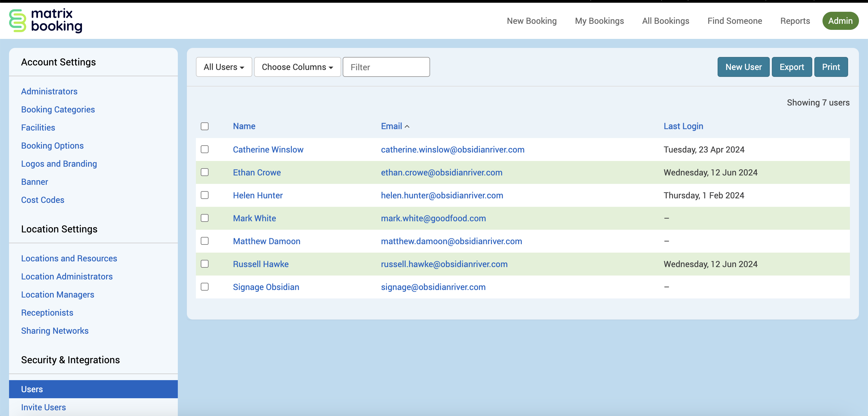Click the Print button
Viewport: 868px width, 416px height.
point(831,67)
